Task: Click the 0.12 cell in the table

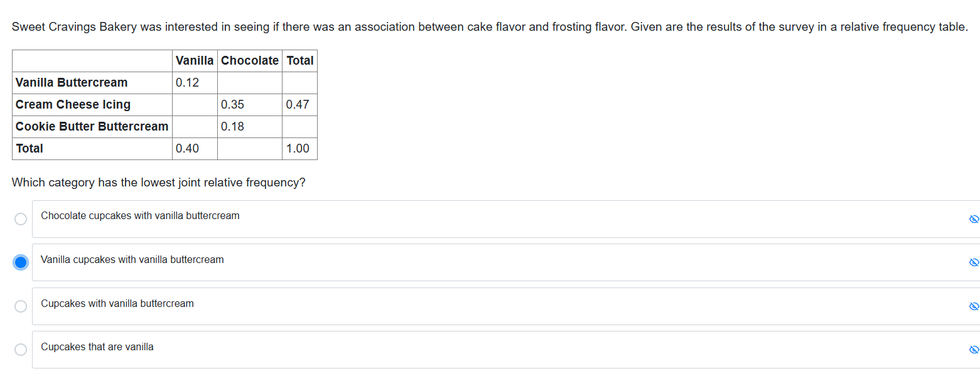Action: coord(187,83)
